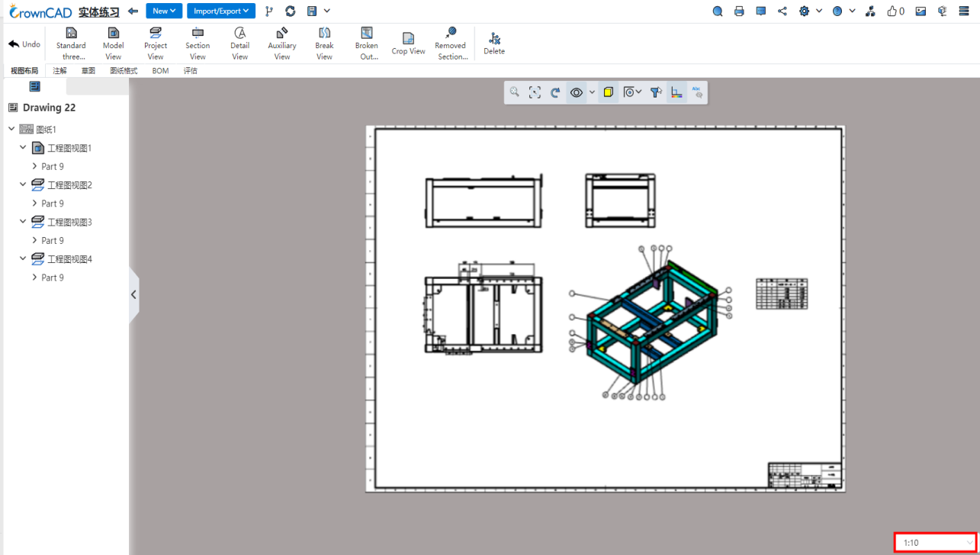The image size is (980, 555).
Task: Toggle the eye visibility button
Action: click(x=577, y=92)
